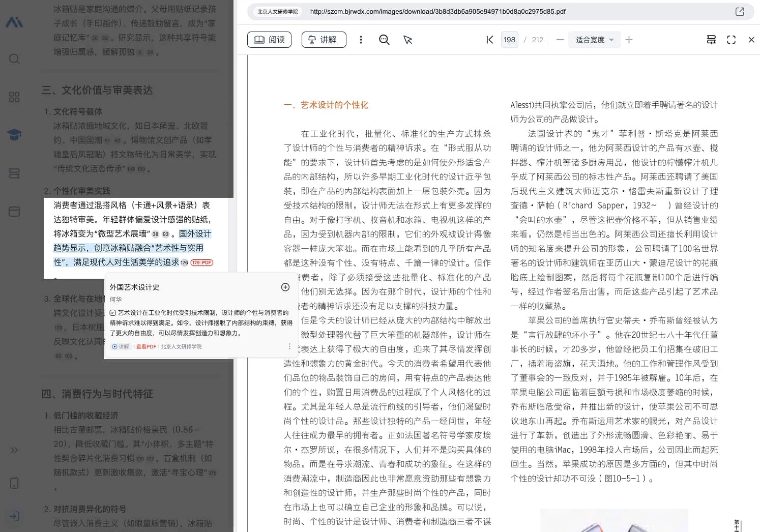
Task: Zoom out using the minus button
Action: click(560, 39)
